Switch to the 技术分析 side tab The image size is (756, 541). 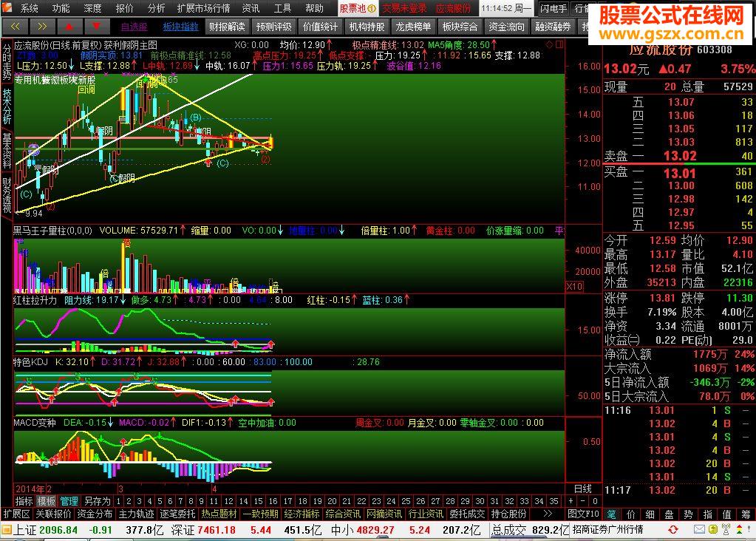click(7, 106)
